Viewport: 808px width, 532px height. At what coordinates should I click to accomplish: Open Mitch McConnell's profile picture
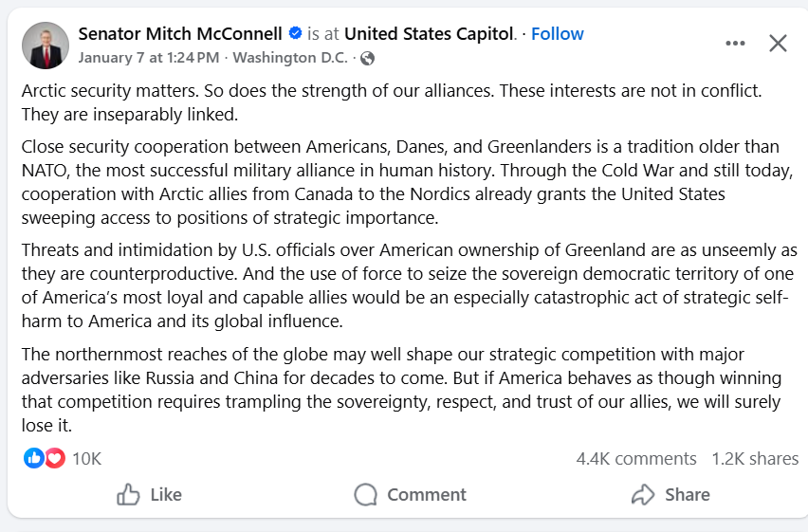pyautogui.click(x=45, y=46)
